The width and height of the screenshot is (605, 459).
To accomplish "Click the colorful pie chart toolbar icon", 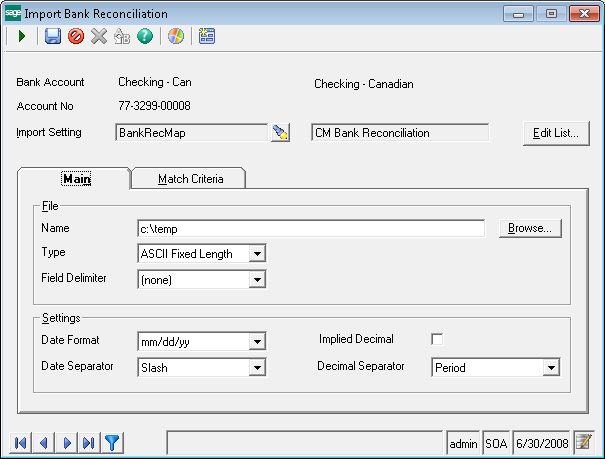I will pyautogui.click(x=176, y=37).
